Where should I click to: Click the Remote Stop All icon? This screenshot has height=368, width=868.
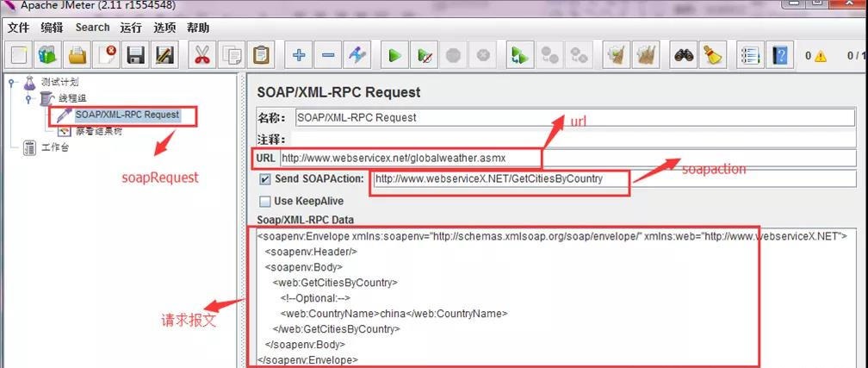coord(549,55)
